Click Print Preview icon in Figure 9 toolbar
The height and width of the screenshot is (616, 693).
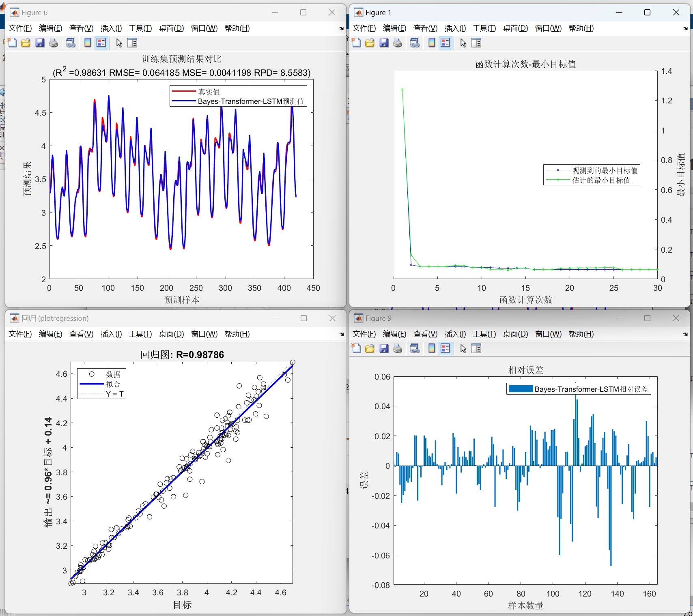[415, 348]
